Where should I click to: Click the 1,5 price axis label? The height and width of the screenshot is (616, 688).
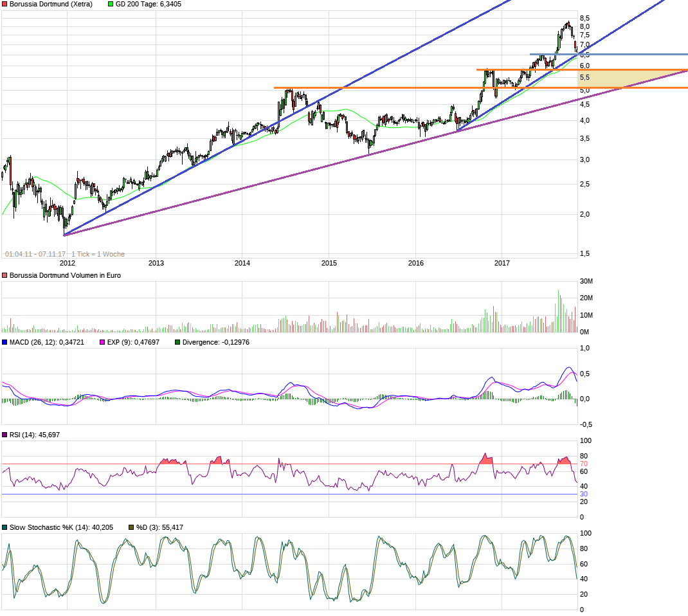pyautogui.click(x=585, y=253)
